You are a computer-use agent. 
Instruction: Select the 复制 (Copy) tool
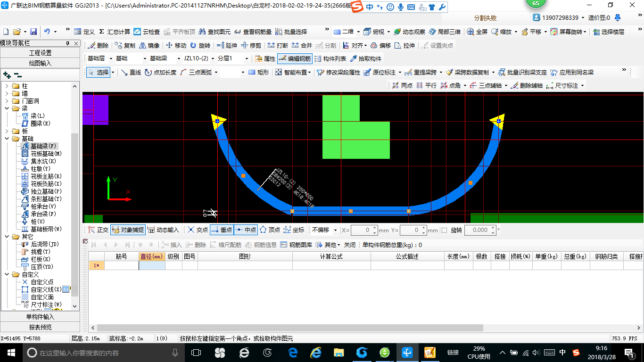point(125,46)
